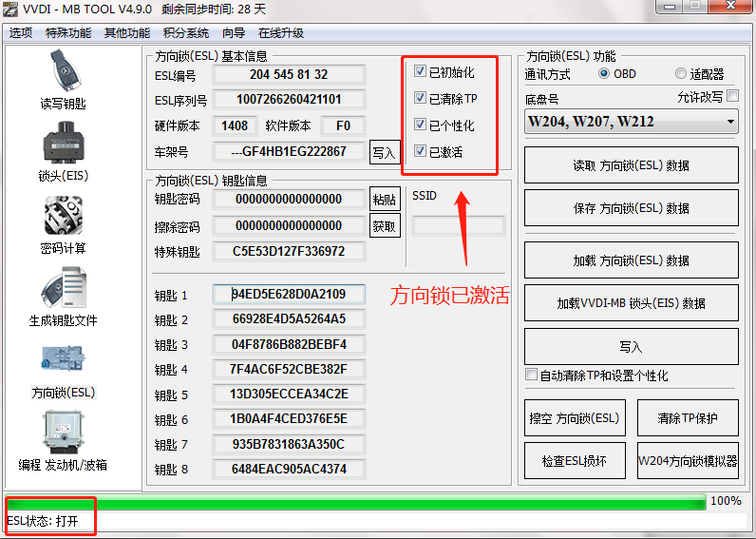The width and height of the screenshot is (756, 539).
Task: Open the 在线升级 menu
Action: coord(280,33)
